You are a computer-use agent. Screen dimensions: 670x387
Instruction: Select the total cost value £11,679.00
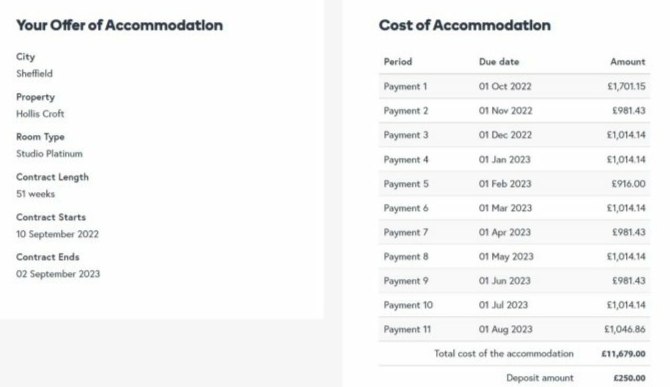[x=623, y=354]
